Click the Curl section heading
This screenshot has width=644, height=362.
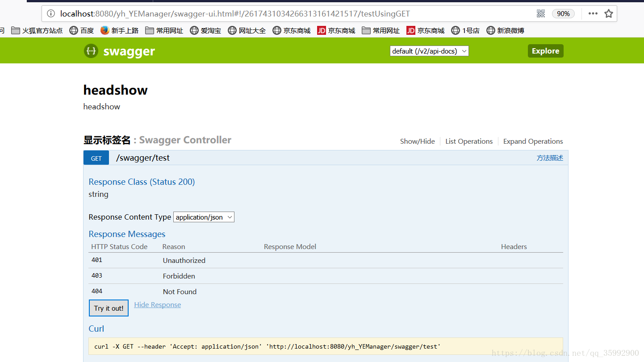click(x=96, y=329)
